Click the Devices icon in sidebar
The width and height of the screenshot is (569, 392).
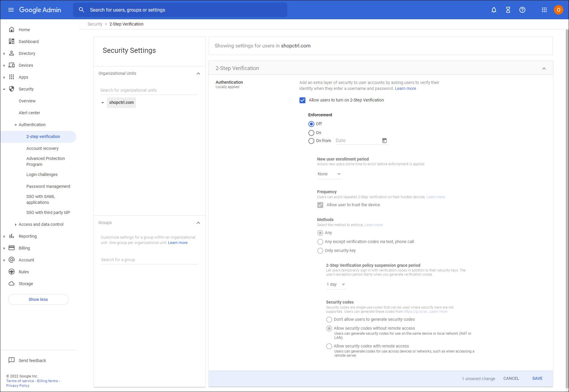pyautogui.click(x=12, y=65)
